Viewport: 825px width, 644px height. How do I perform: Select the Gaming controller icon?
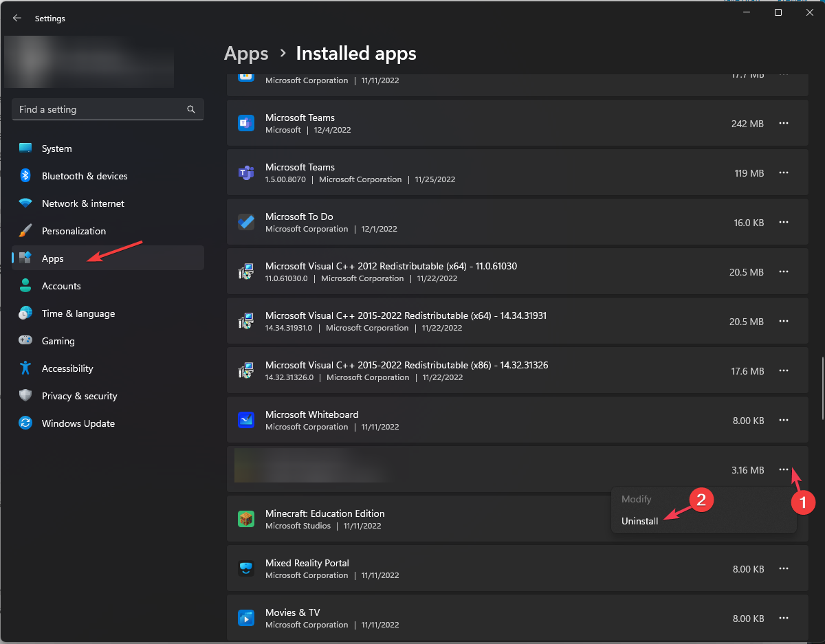(25, 341)
